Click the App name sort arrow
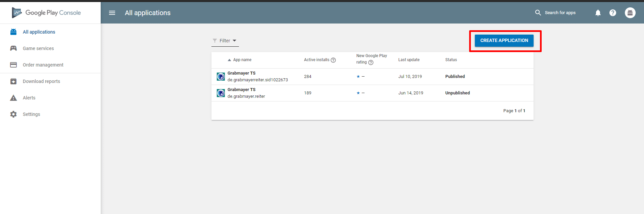The height and width of the screenshot is (214, 644). [230, 60]
